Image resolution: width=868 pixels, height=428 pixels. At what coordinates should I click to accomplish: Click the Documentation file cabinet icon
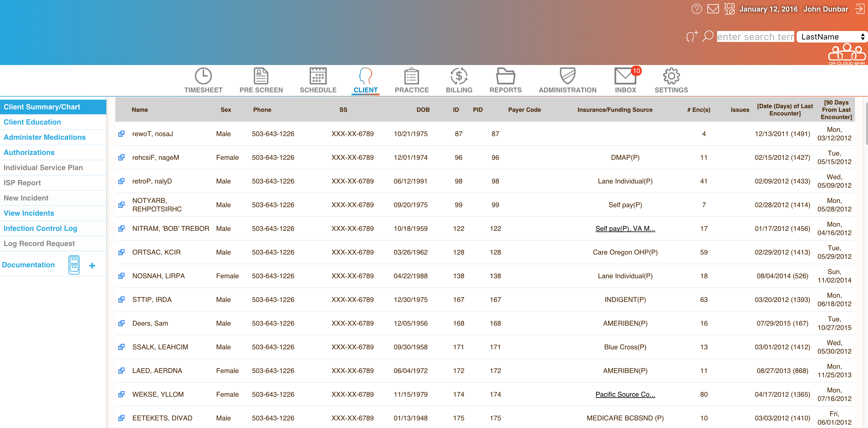(x=74, y=265)
